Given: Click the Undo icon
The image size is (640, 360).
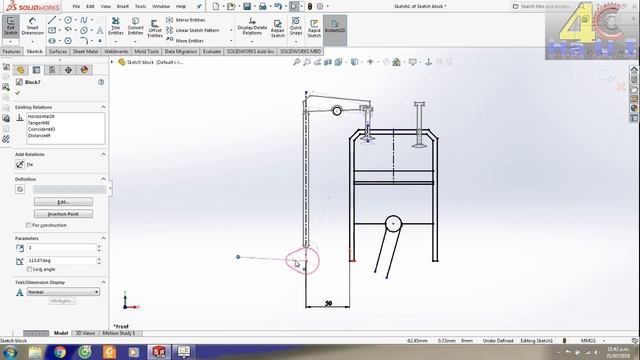Looking at the screenshot, I should 278,6.
